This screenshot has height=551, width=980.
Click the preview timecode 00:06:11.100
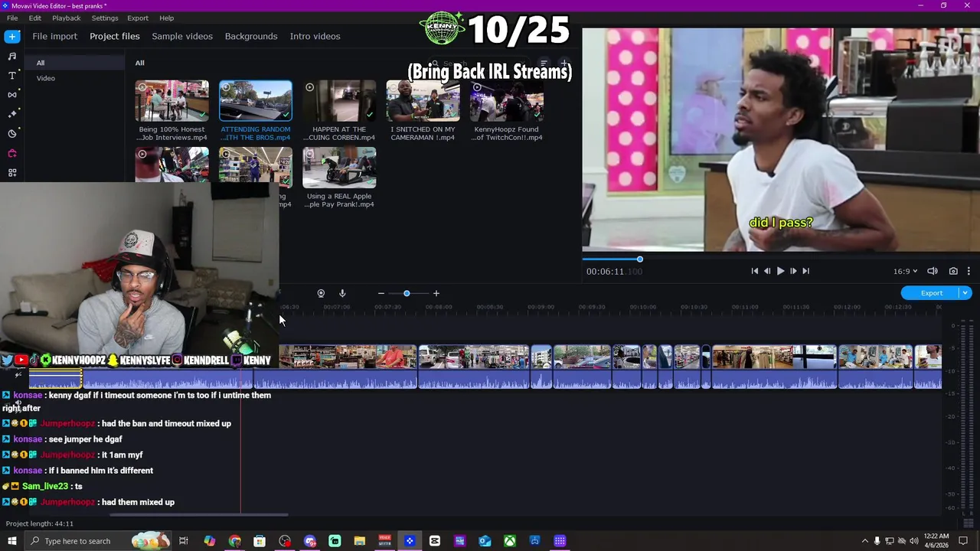click(614, 272)
